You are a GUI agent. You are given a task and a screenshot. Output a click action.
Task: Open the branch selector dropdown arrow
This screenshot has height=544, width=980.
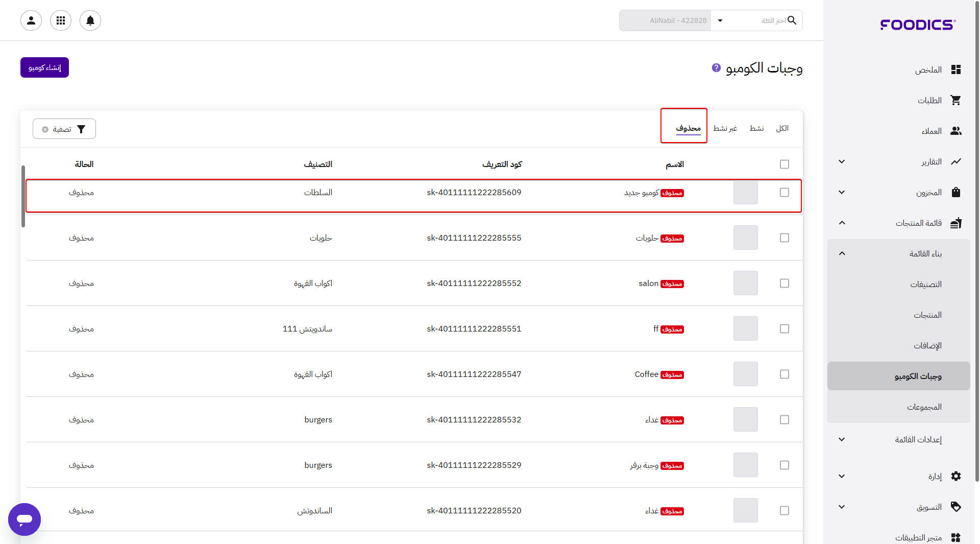720,20
